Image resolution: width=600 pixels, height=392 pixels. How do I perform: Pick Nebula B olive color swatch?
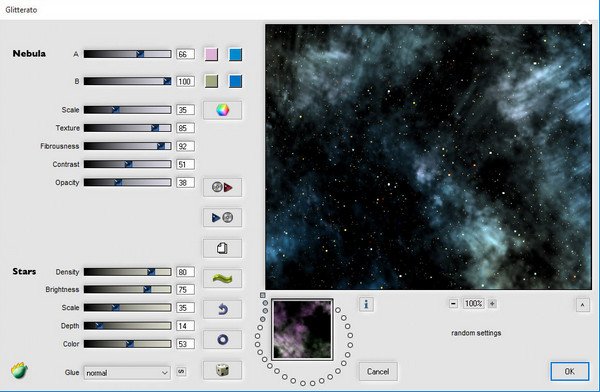click(x=211, y=81)
